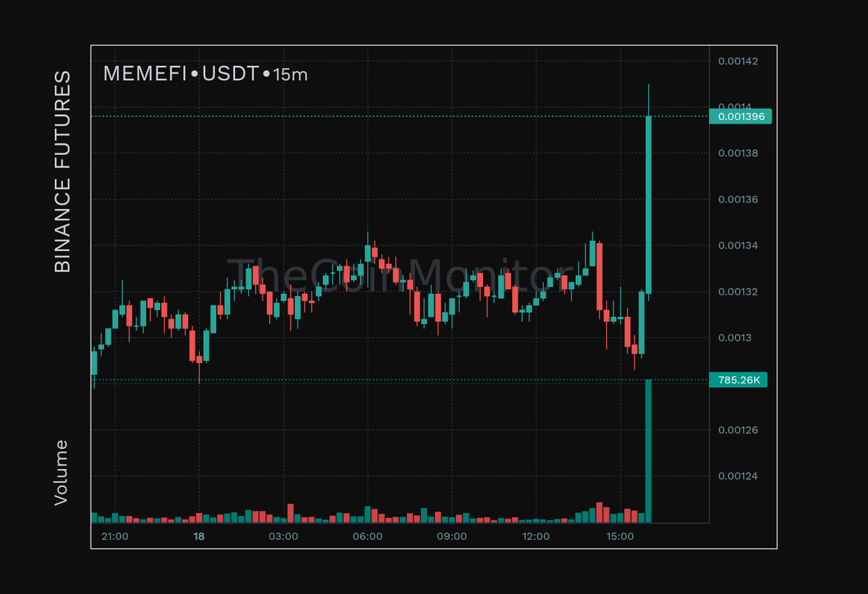Click the MEMEFI•USDT•15m chart title
Screen dimensions: 868x594
tap(205, 74)
